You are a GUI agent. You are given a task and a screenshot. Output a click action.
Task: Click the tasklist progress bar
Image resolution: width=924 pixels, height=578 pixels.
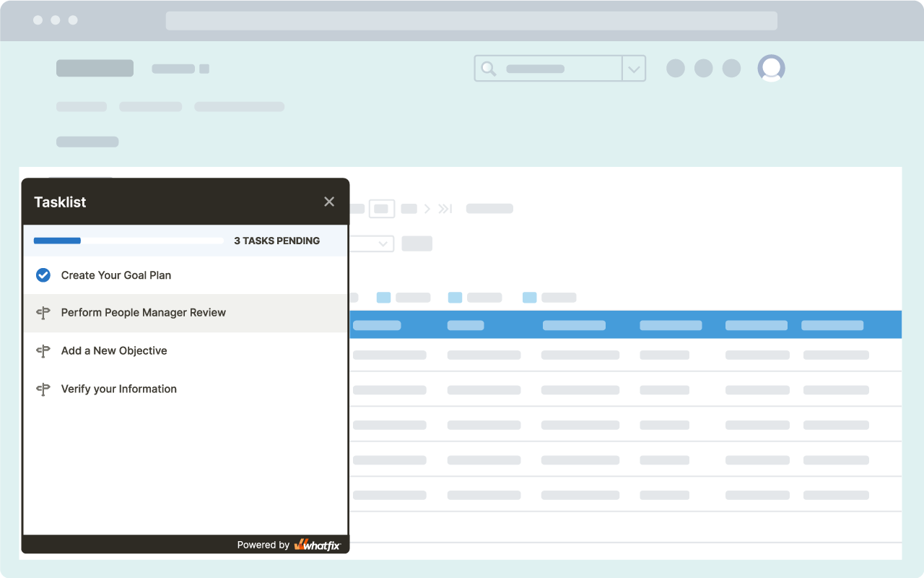128,241
